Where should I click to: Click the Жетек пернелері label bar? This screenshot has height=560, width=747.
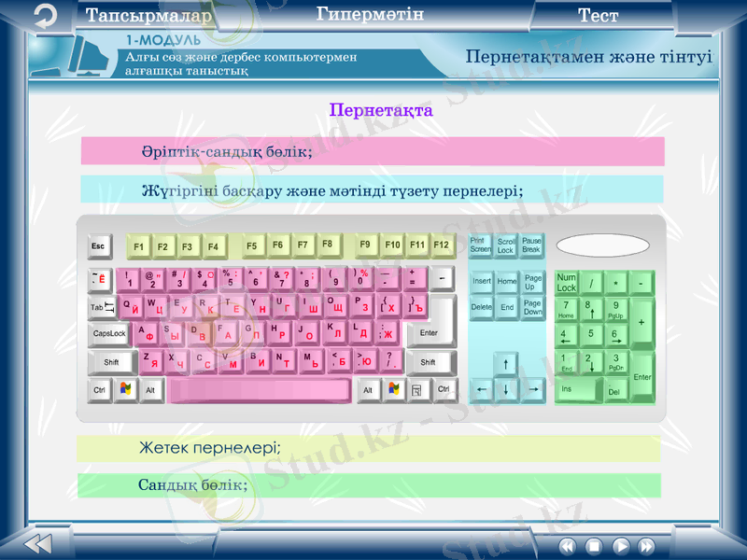coord(368,448)
